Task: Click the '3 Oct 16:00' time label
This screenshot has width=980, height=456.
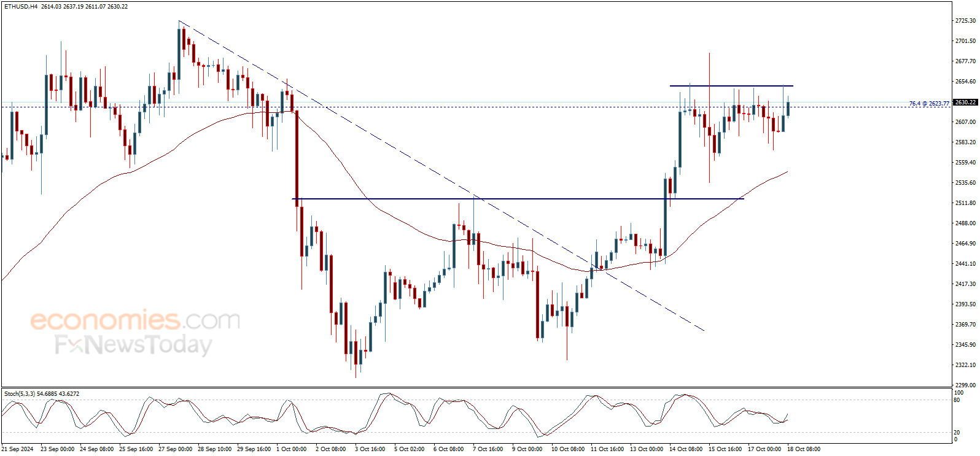Action: click(370, 449)
